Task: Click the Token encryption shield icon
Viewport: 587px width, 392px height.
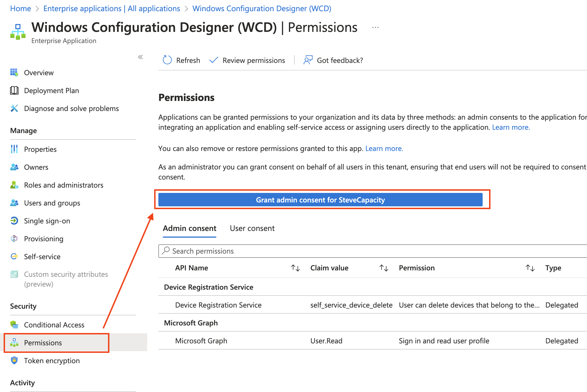Action: click(14, 360)
